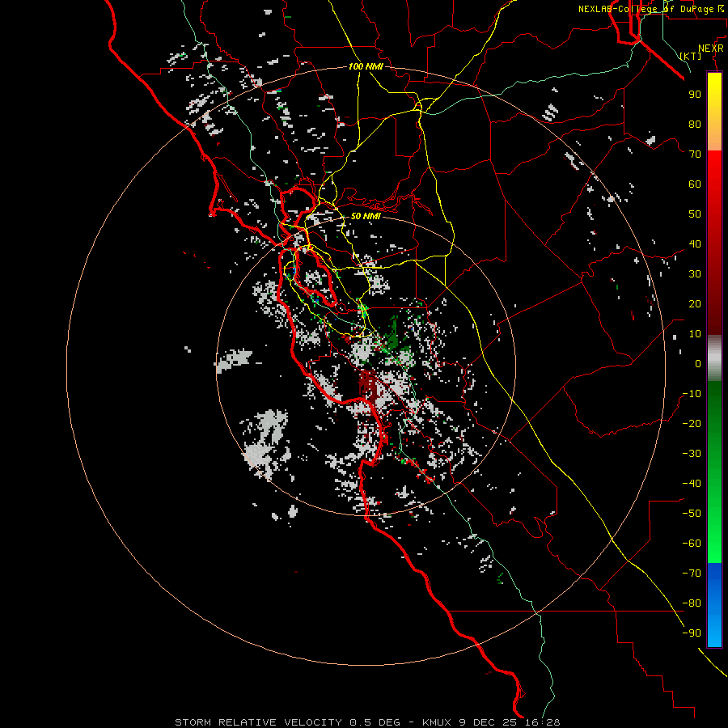Click the 70 knot scale label
The image size is (728, 728).
[695, 154]
